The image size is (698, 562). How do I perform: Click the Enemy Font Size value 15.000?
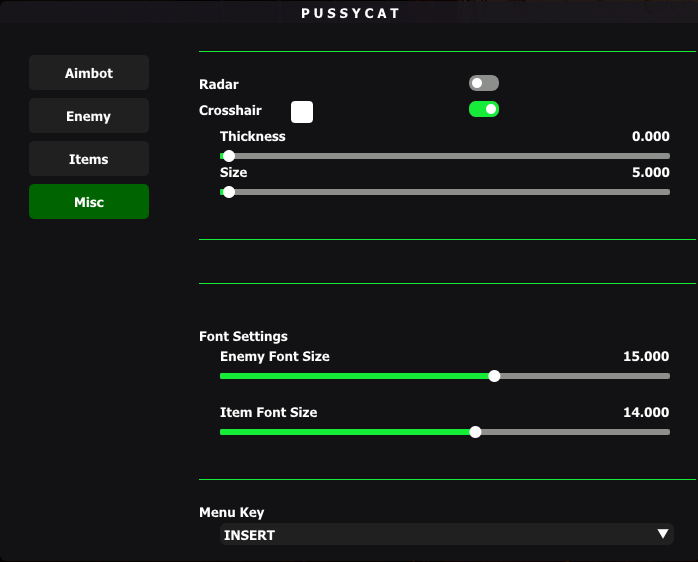point(646,356)
